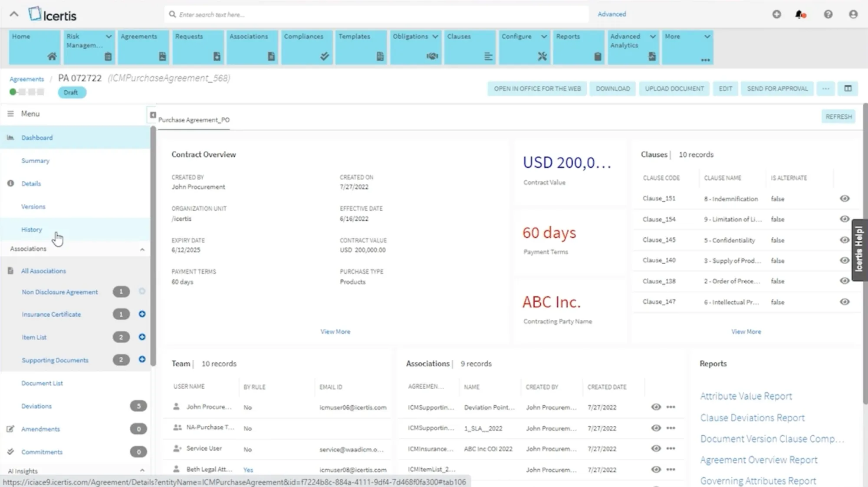
Task: Collapse the left menu panel arrow icon
Action: click(153, 115)
